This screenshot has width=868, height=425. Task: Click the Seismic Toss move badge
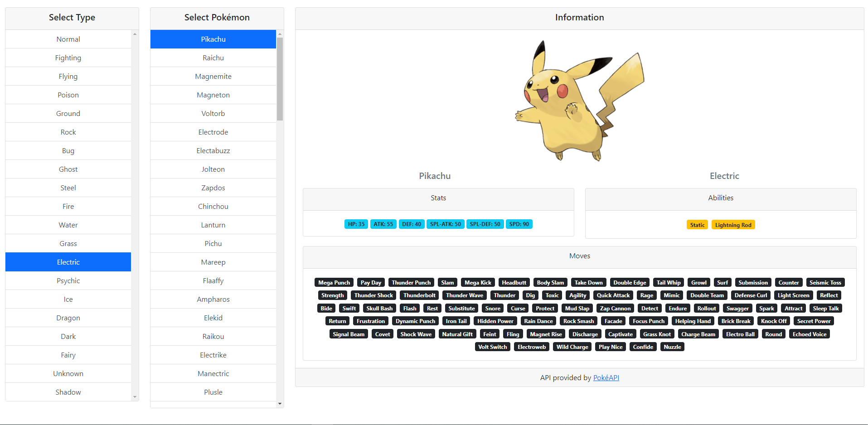(x=825, y=282)
